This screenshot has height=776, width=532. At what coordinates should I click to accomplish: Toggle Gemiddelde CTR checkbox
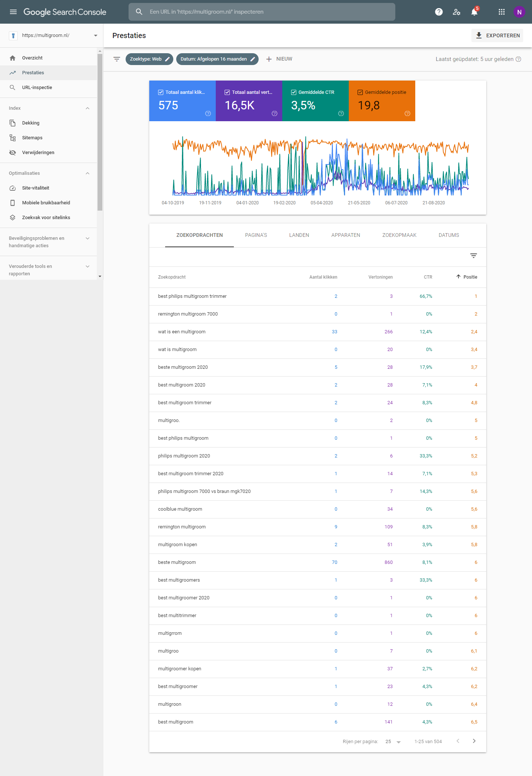(x=294, y=92)
